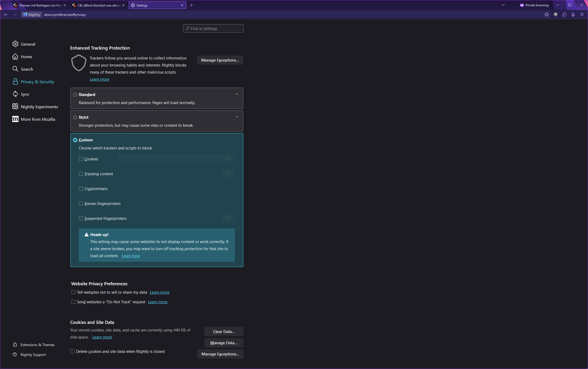588x369 pixels.
Task: Open the Tracking content dropdown
Action: coord(228,173)
